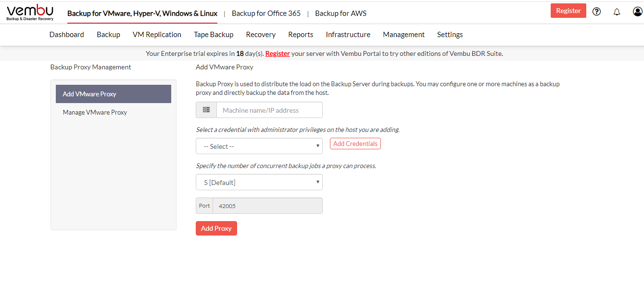
Task: Click the server icon beside machine name field
Action: (206, 110)
